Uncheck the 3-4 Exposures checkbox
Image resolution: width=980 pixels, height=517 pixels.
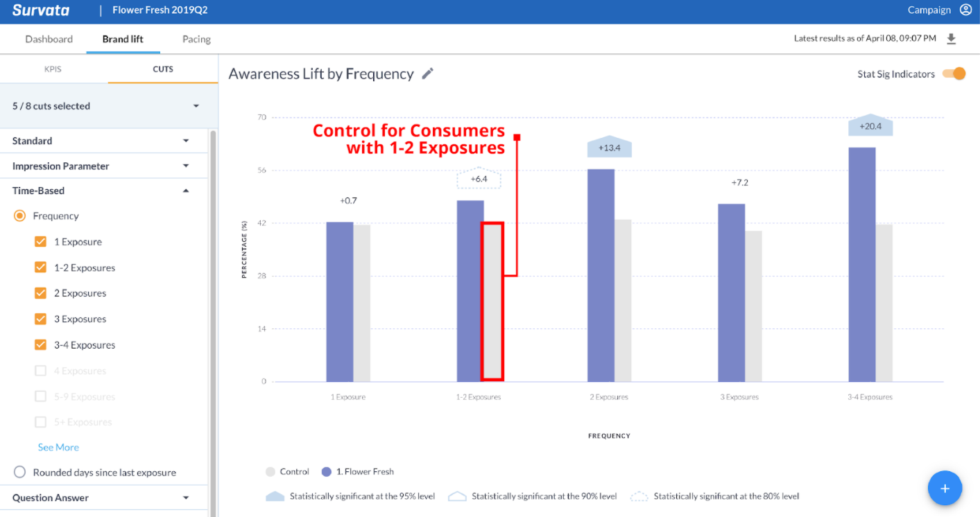(40, 344)
